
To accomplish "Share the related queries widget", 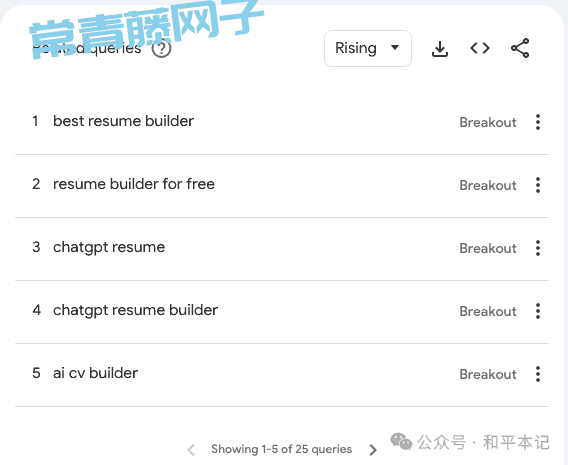I will [x=520, y=48].
